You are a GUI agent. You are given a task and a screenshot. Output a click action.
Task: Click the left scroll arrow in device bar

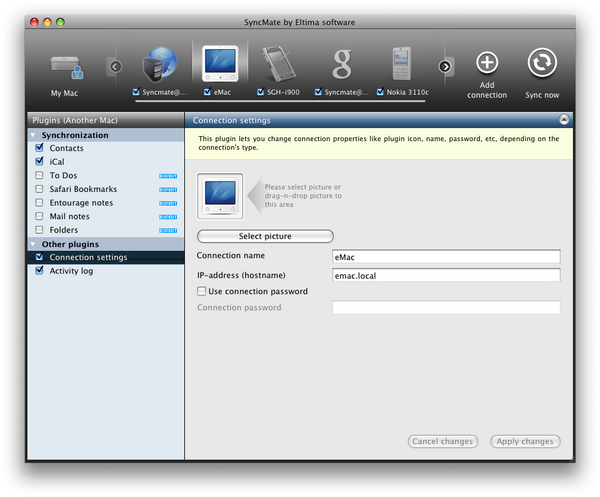click(x=116, y=67)
